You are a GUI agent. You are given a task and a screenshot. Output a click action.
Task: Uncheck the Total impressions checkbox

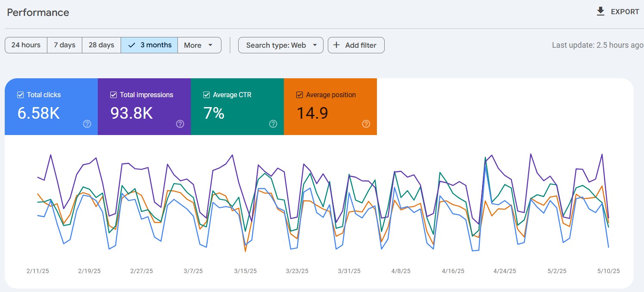pyautogui.click(x=113, y=95)
